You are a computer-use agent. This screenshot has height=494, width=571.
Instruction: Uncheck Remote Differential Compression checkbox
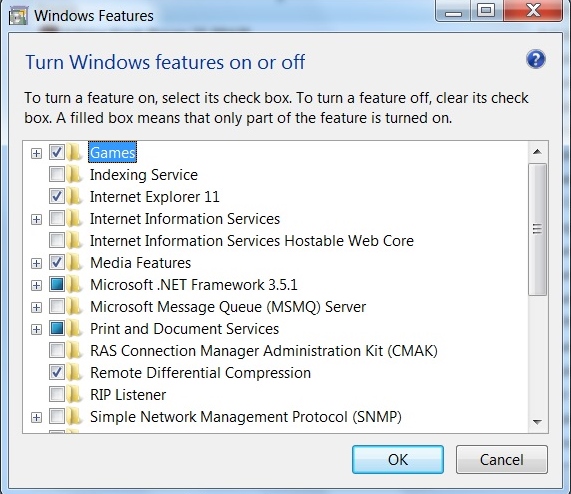pos(57,372)
